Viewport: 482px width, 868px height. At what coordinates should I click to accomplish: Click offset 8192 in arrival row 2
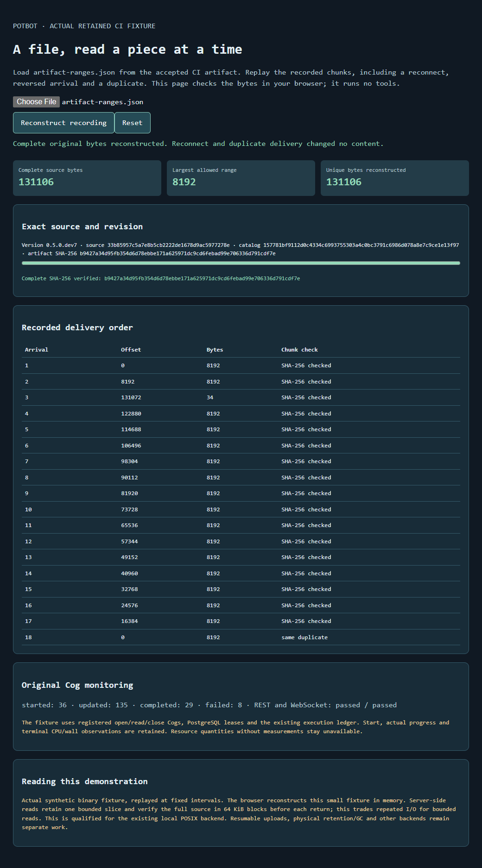tap(127, 382)
